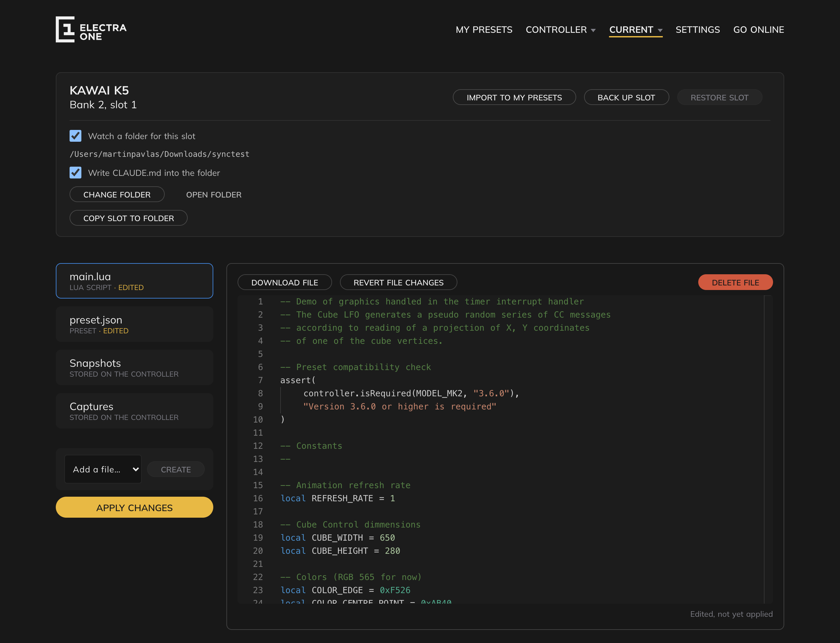Expand the CONTROLLER dropdown menu

[560, 30]
